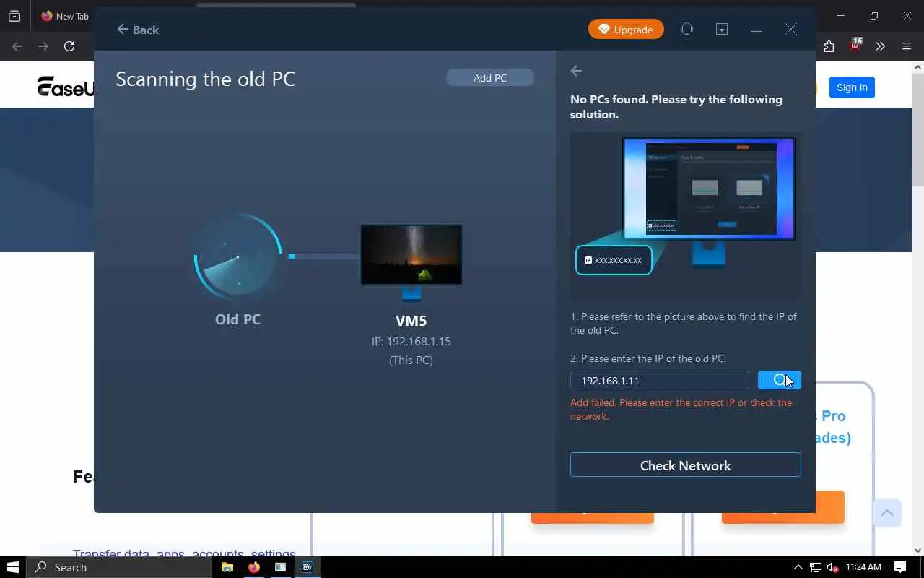
Task: Show hidden system tray icons
Action: point(798,567)
